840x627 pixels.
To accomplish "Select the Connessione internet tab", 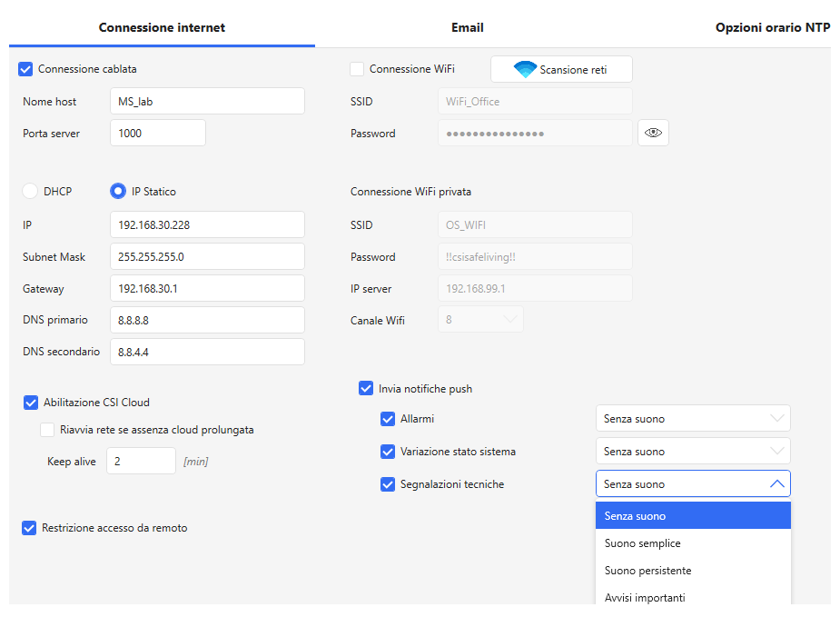I will pos(162,27).
